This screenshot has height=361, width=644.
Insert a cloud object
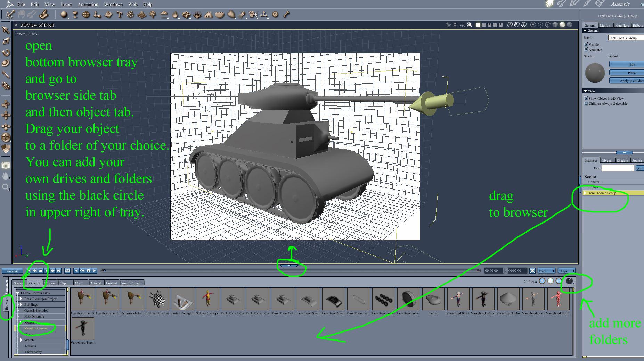[x=164, y=15]
